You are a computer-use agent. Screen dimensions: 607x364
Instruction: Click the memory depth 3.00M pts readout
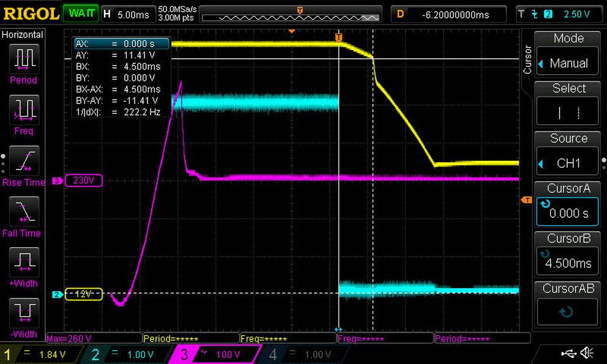coord(176,18)
